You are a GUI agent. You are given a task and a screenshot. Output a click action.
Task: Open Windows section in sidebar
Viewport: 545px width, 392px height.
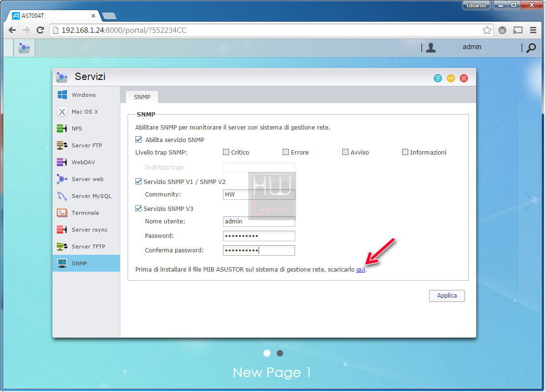[x=86, y=94]
